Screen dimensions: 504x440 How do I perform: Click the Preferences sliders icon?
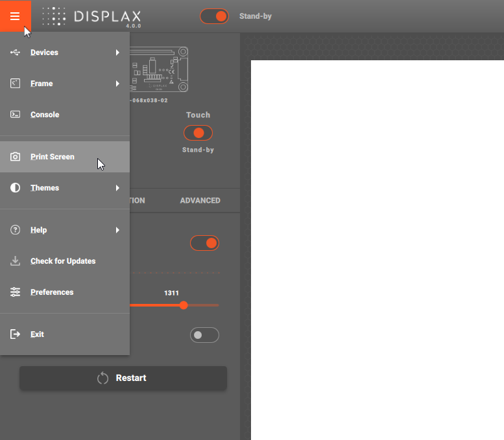[x=16, y=292]
